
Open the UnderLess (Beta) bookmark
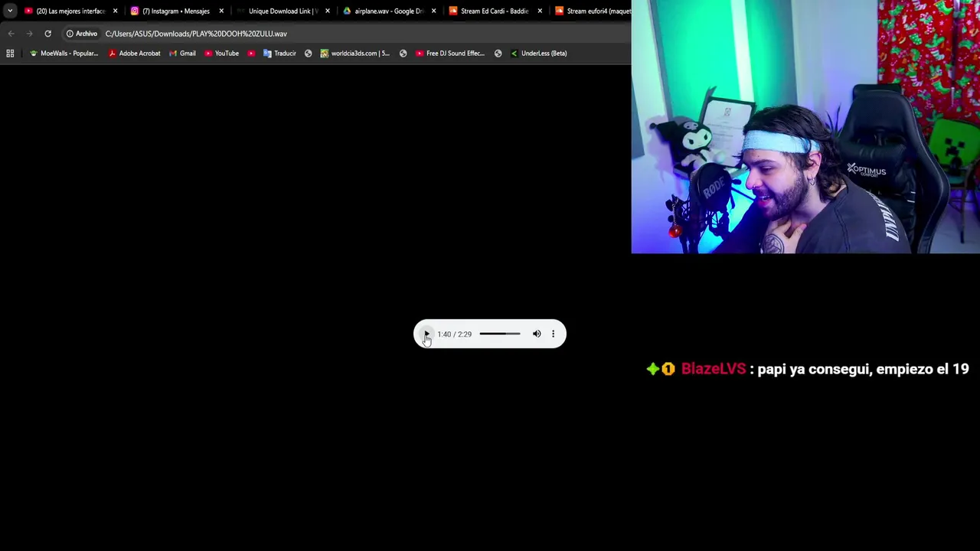[x=539, y=54]
